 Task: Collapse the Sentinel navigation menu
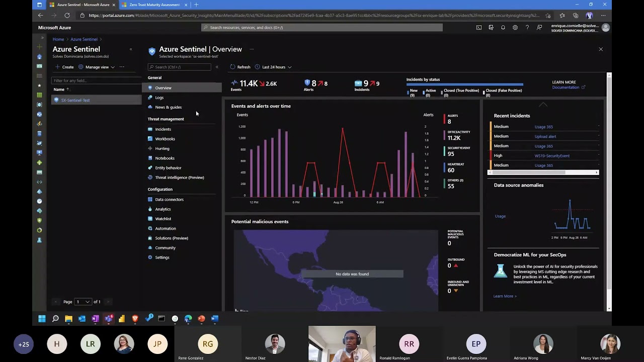[x=217, y=67]
